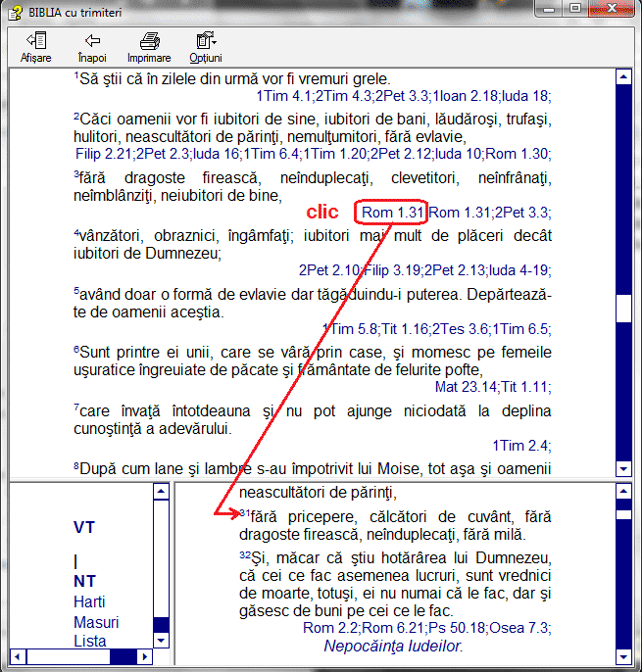Follow the 1Ioan 2.18 cross reference

tap(466, 96)
